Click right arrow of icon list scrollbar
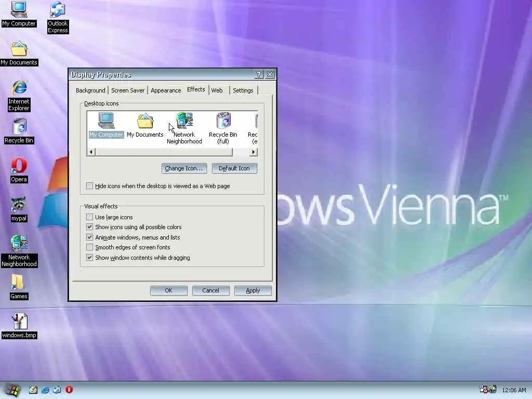This screenshot has height=399, width=532. [x=253, y=152]
